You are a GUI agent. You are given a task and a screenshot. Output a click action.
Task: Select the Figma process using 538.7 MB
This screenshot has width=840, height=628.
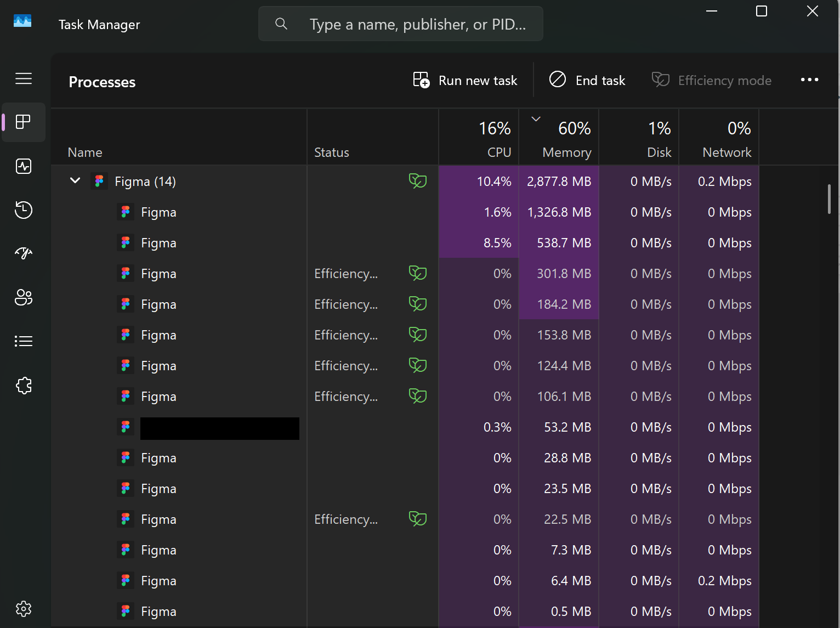[405, 242]
